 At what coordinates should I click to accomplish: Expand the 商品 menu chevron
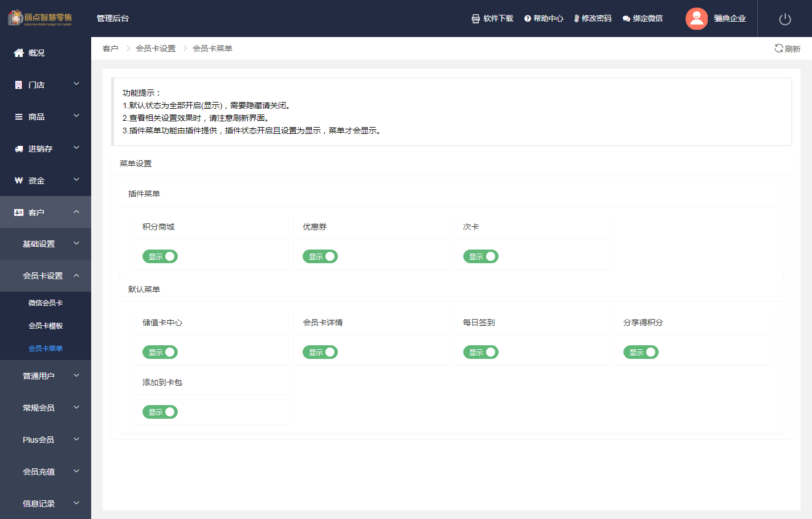(x=76, y=116)
